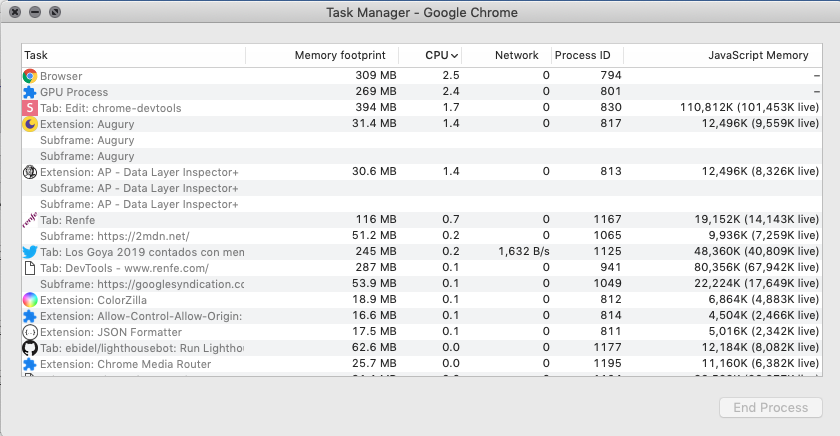Click the GitHub icon of lighthousebot tab
840x436 pixels.
pyautogui.click(x=30, y=348)
